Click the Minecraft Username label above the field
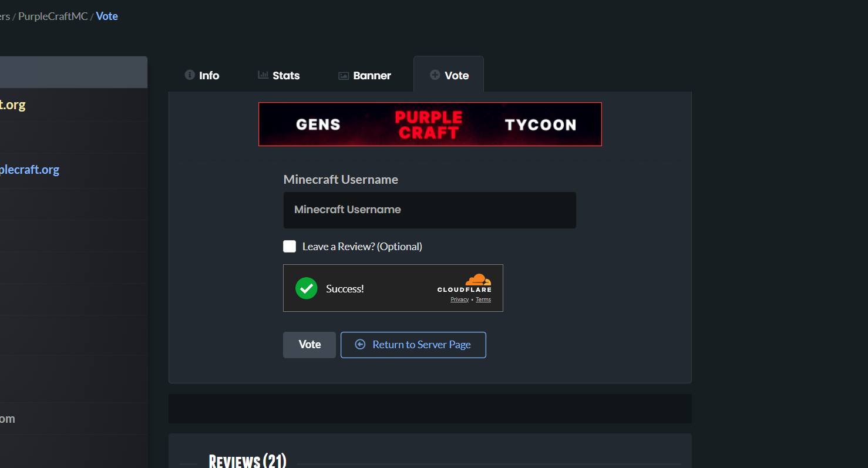This screenshot has width=868, height=468. pos(341,180)
